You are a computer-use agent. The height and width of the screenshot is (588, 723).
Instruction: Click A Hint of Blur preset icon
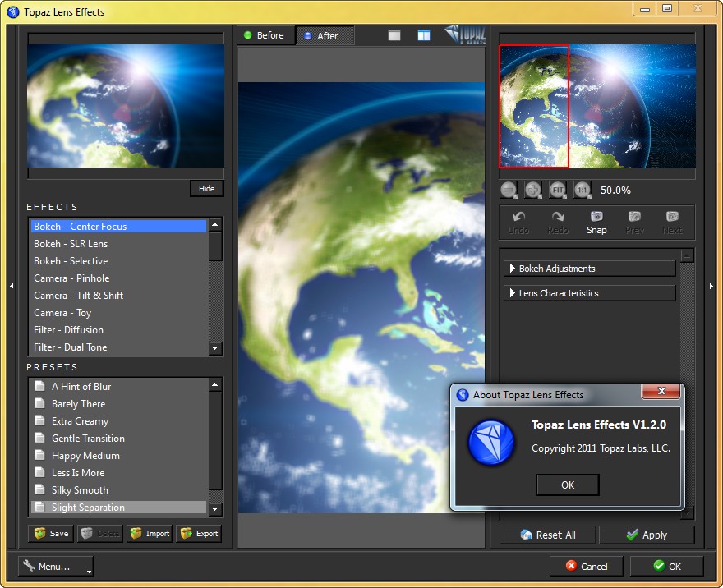(40, 386)
